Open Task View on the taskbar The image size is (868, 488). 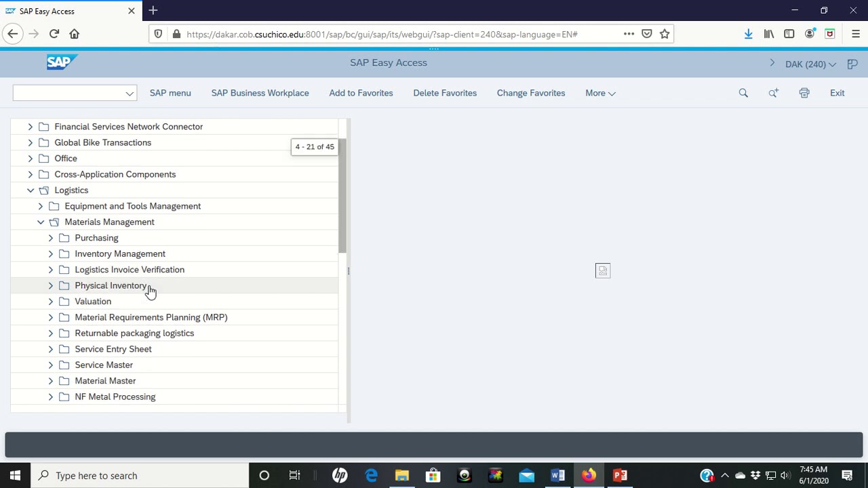pyautogui.click(x=294, y=476)
